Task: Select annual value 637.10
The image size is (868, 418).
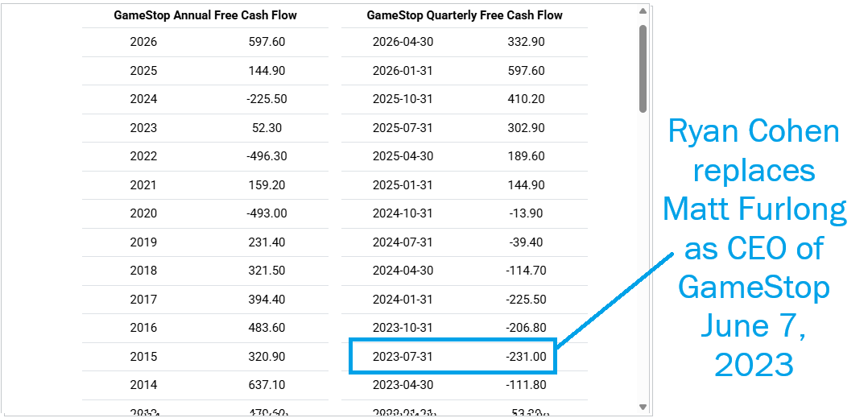Action: click(x=267, y=385)
